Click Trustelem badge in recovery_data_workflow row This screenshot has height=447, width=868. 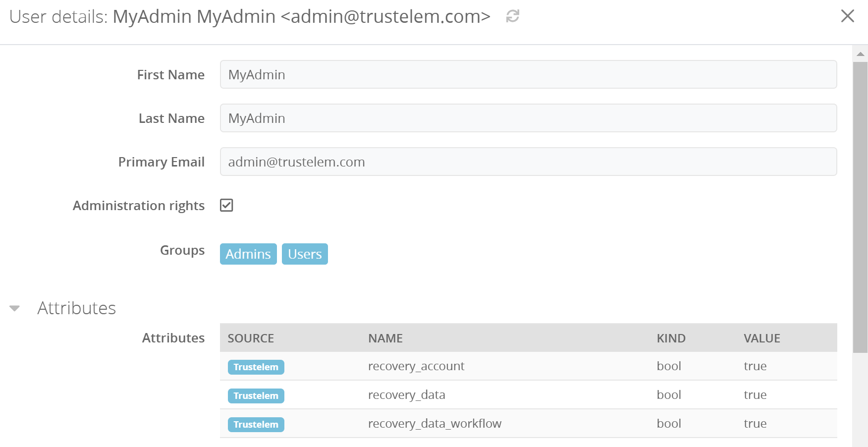256,425
